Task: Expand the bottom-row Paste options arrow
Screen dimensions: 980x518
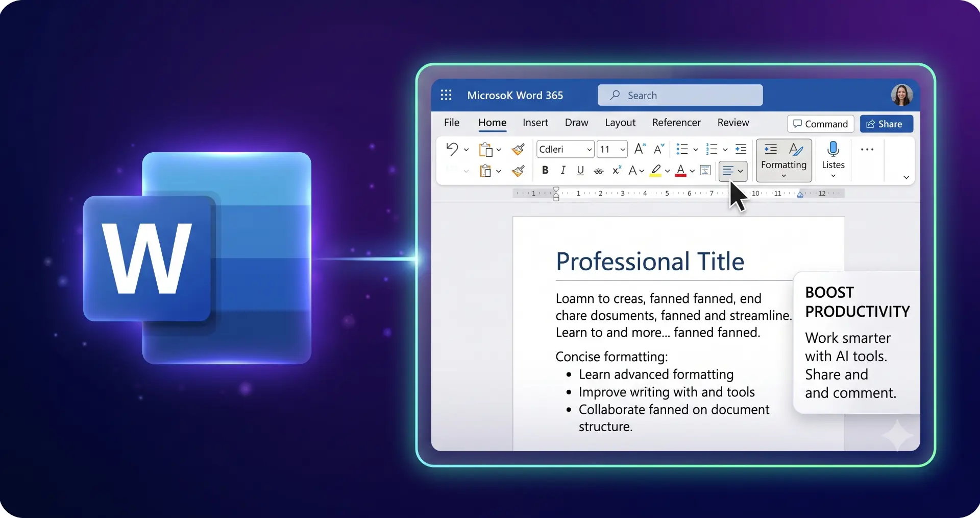Action: point(499,171)
